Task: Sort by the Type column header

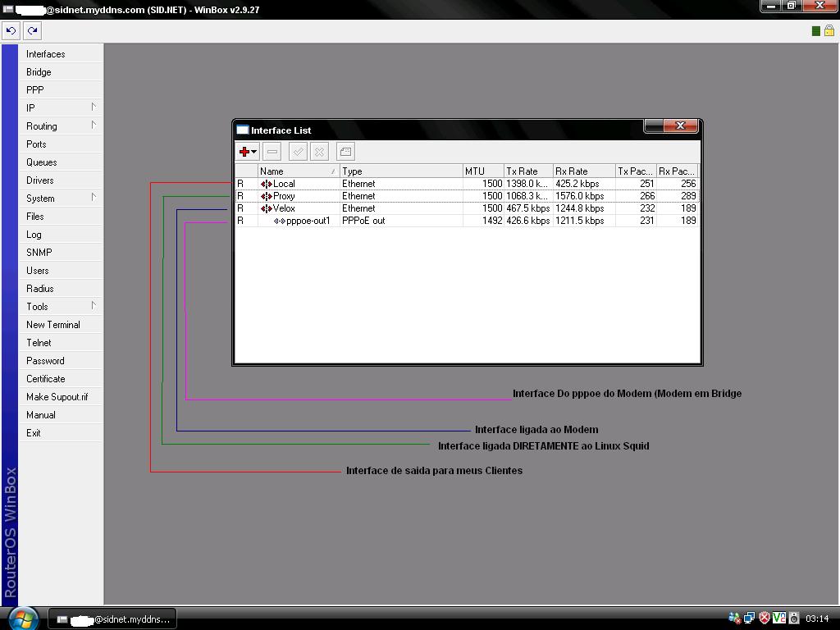Action: pos(401,171)
